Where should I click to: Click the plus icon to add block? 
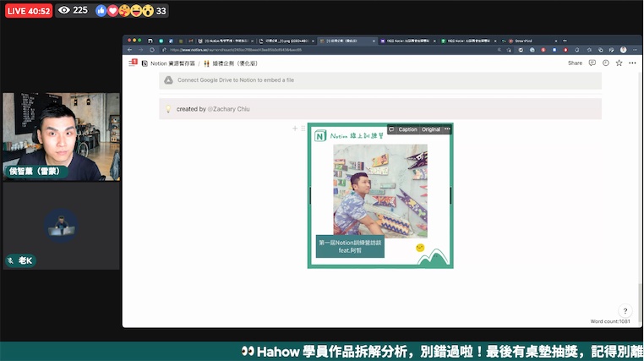click(295, 129)
